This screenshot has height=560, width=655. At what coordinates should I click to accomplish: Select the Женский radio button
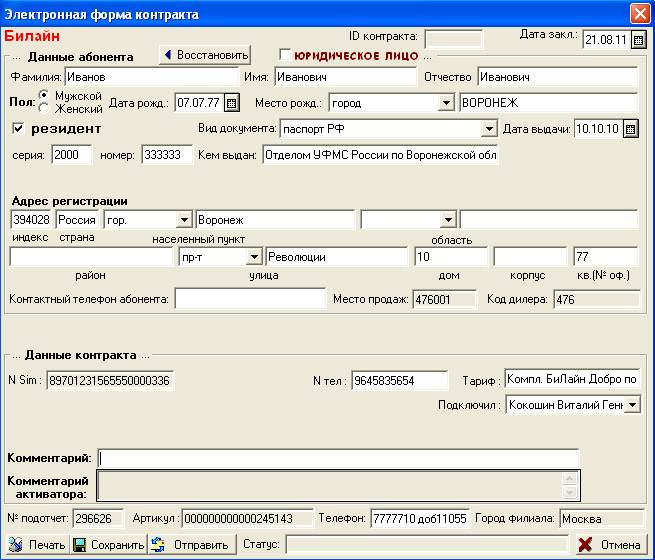[x=44, y=109]
